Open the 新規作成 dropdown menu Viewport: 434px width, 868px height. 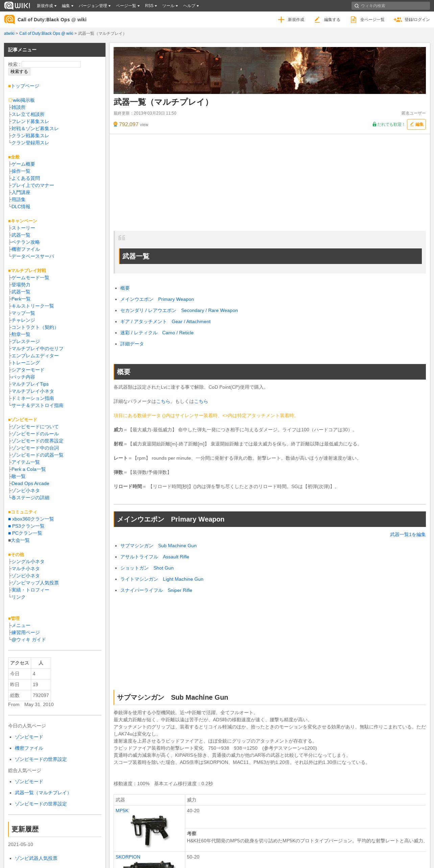[x=47, y=6]
